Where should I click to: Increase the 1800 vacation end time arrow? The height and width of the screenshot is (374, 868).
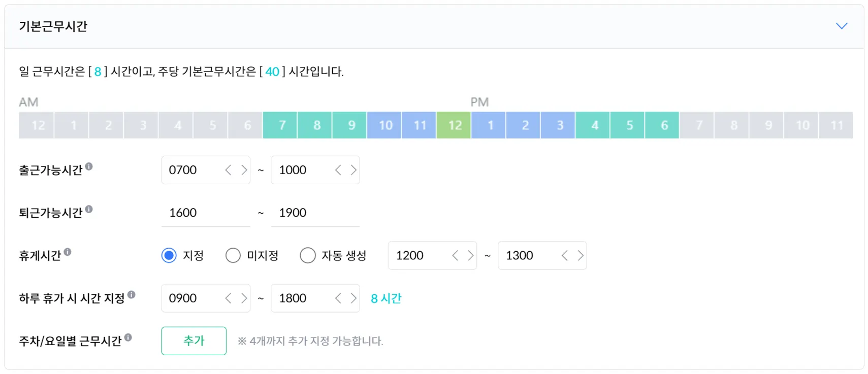click(x=353, y=298)
